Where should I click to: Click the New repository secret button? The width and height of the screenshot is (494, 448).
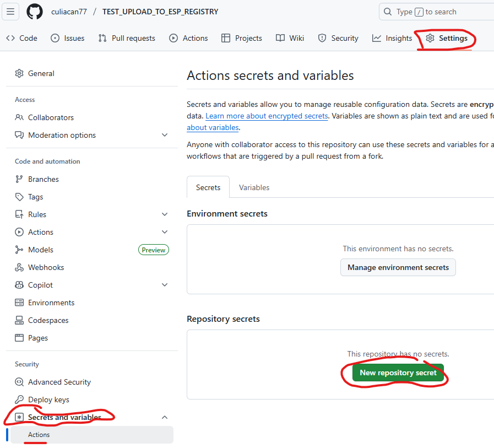398,373
